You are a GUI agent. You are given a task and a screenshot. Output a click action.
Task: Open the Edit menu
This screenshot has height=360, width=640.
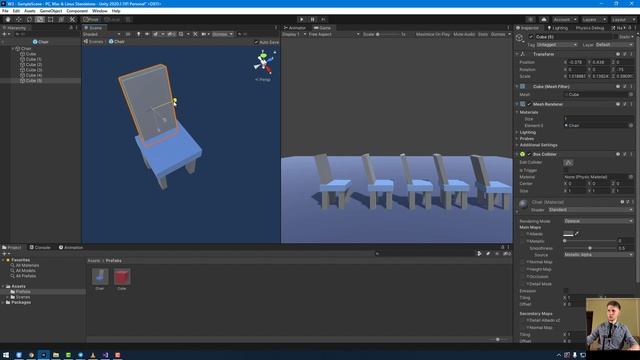16,11
